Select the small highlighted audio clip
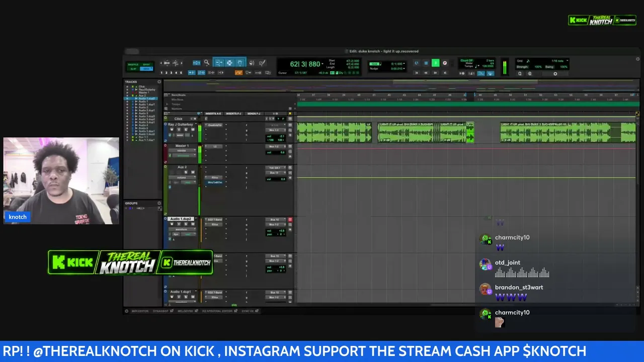The width and height of the screenshot is (644, 362). pos(470,132)
